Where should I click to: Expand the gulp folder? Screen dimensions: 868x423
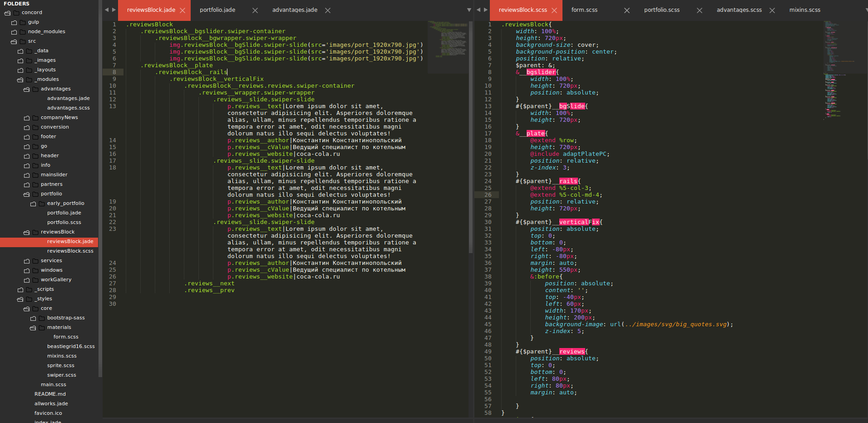14,22
